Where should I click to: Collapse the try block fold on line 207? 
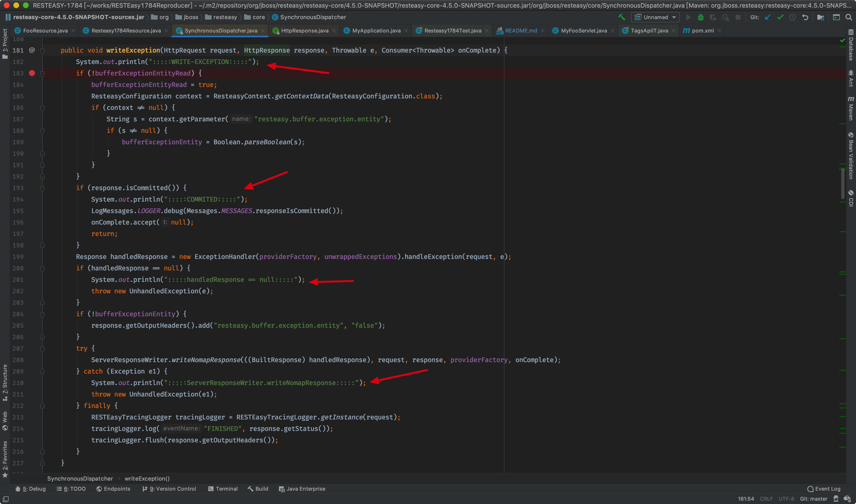[x=43, y=349]
